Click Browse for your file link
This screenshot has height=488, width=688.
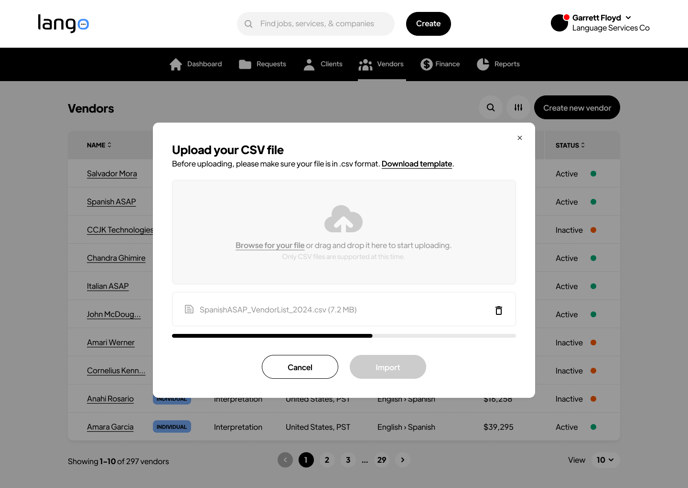[x=270, y=245]
